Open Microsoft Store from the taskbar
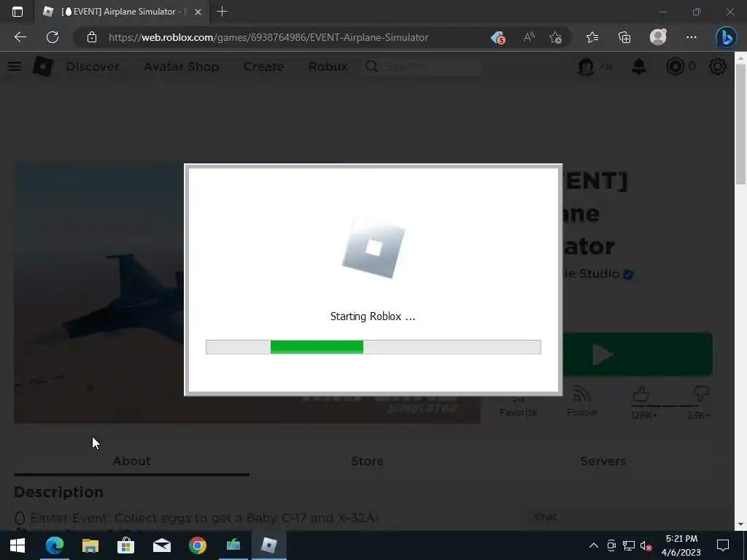The width and height of the screenshot is (747, 560). click(125, 545)
